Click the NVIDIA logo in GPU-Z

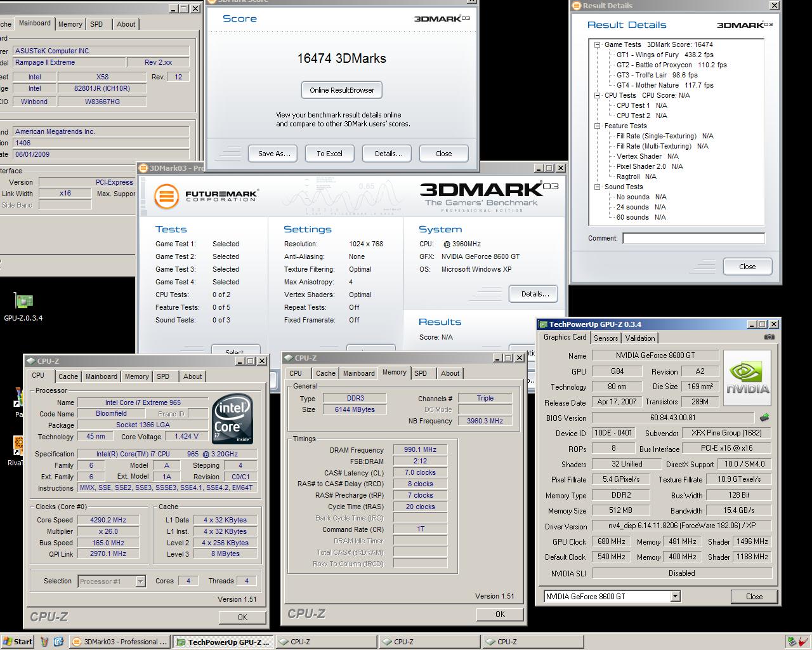747,378
